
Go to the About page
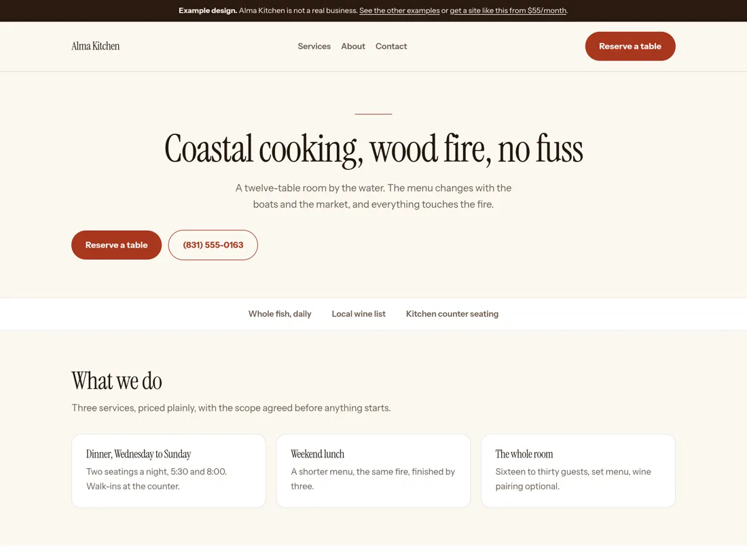click(353, 46)
